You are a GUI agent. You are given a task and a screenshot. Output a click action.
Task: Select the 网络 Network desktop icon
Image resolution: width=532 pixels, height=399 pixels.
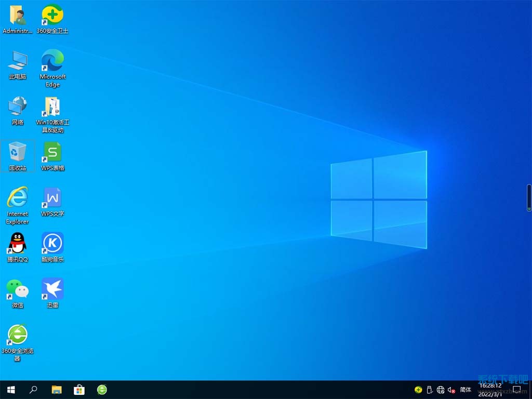(18, 107)
